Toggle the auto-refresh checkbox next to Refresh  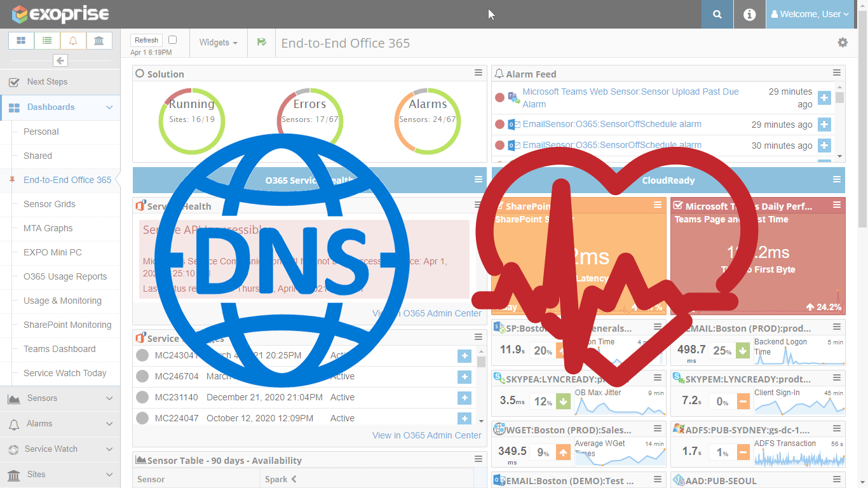172,39
